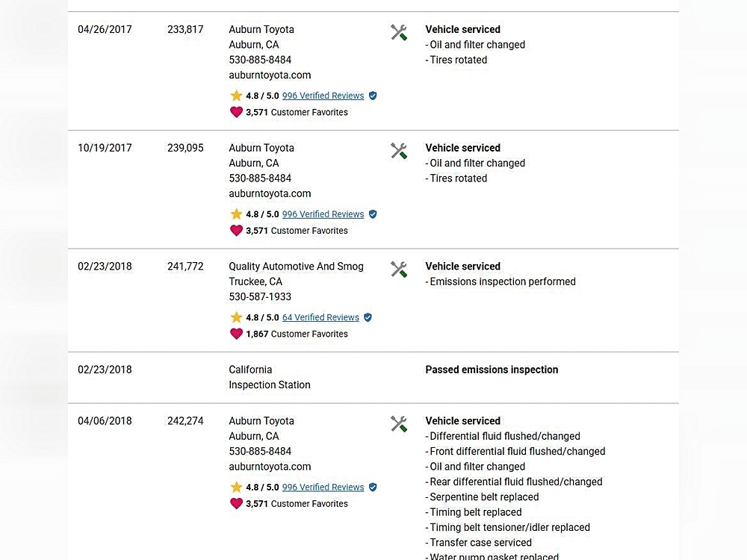
Task: Open the 64 Verified Reviews link
Action: point(320,317)
